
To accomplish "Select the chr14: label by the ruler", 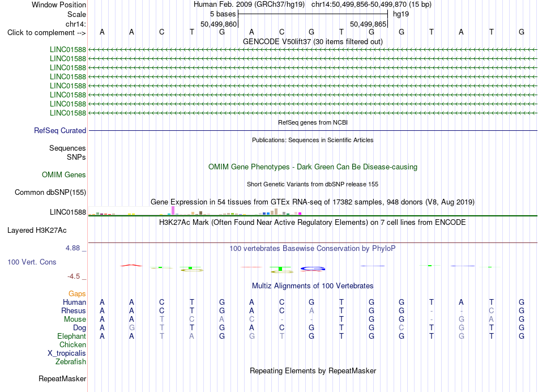I will [75, 24].
